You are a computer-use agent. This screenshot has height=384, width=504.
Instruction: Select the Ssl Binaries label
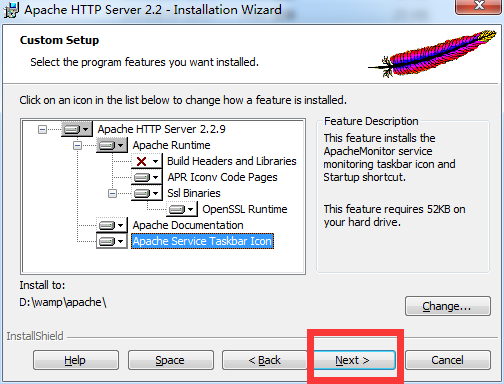(x=194, y=193)
